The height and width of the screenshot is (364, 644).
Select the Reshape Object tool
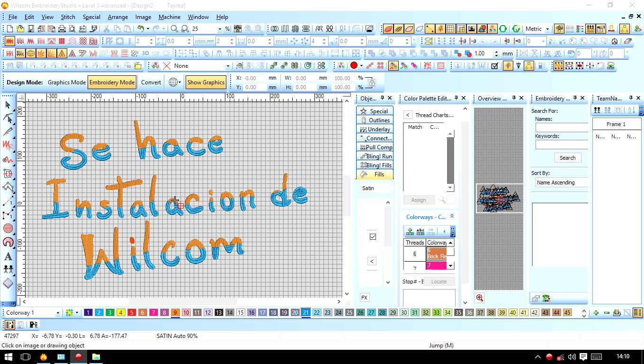tap(8, 118)
